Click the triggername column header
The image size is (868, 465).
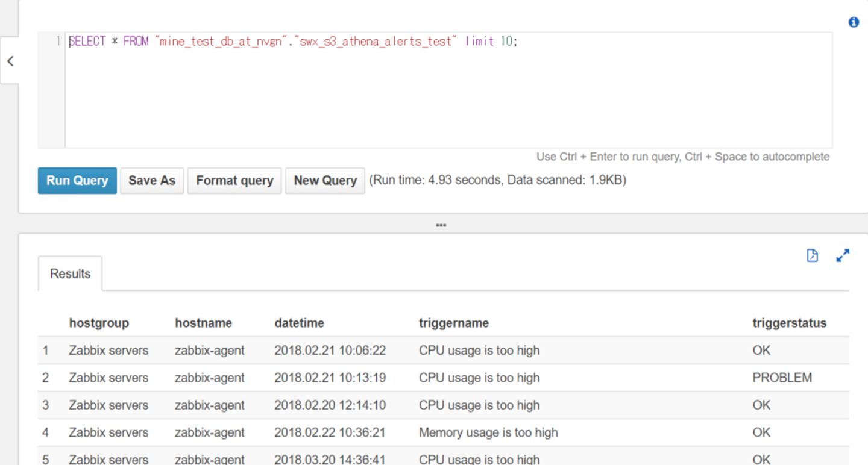coord(453,323)
